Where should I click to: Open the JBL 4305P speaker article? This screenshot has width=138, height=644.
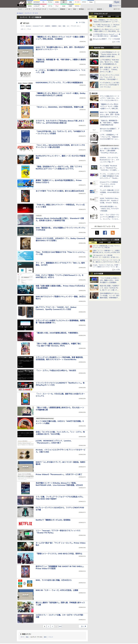click(x=56, y=308)
